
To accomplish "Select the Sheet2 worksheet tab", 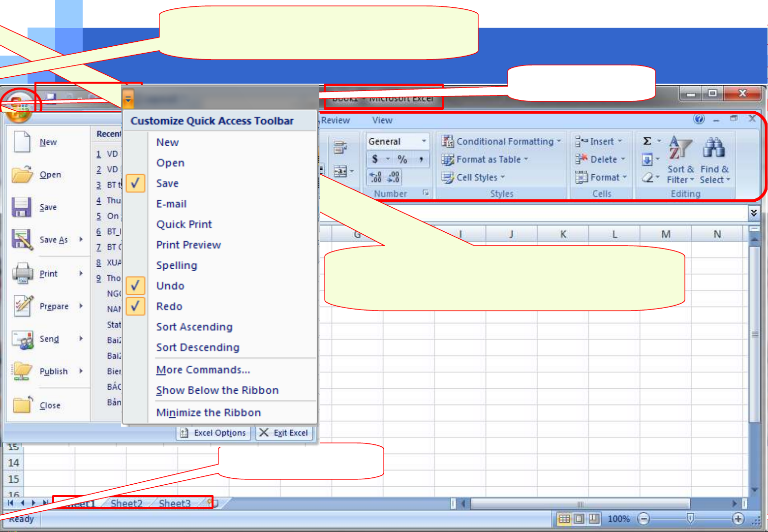I will [126, 503].
